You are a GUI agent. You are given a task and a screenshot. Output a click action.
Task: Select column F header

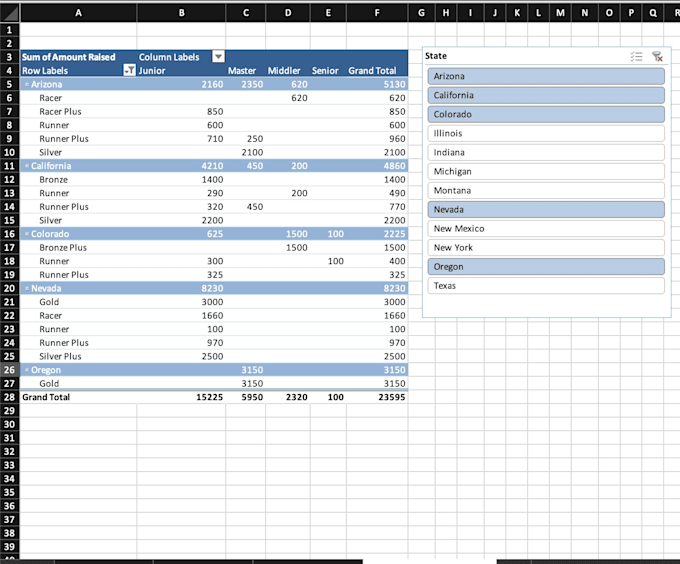[x=377, y=13]
